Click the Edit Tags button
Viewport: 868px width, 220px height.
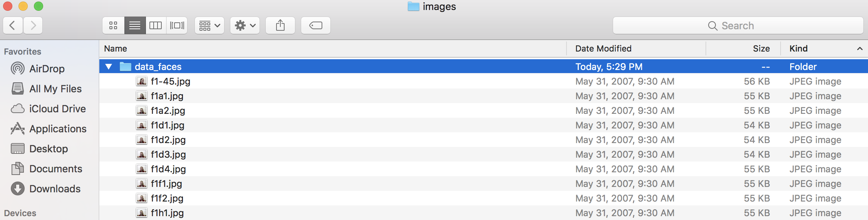coord(316,25)
